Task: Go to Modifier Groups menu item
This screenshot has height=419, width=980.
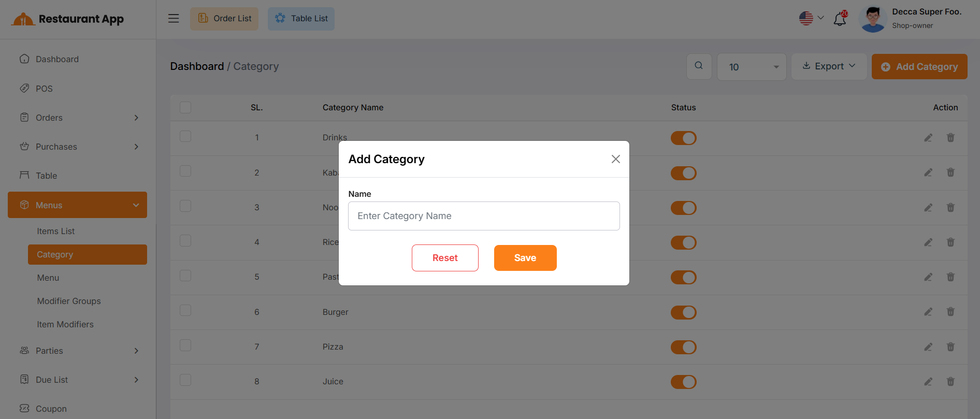Action: point(69,301)
